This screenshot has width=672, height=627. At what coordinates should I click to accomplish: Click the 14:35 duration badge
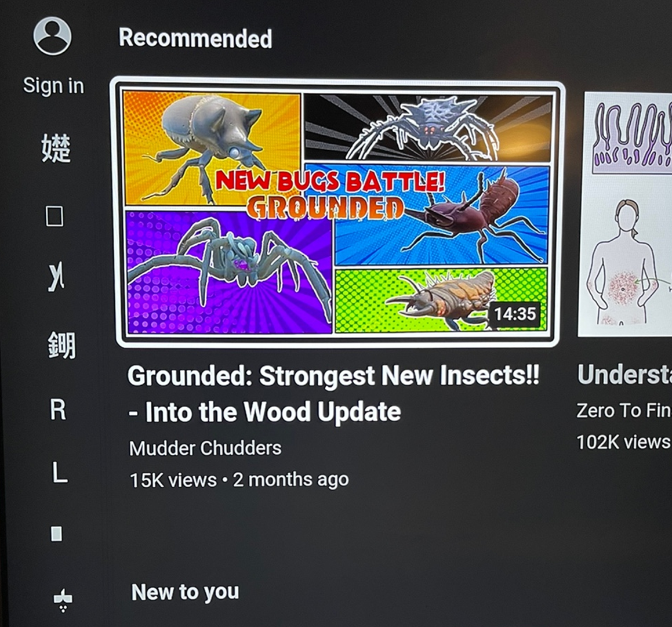pyautogui.click(x=515, y=313)
